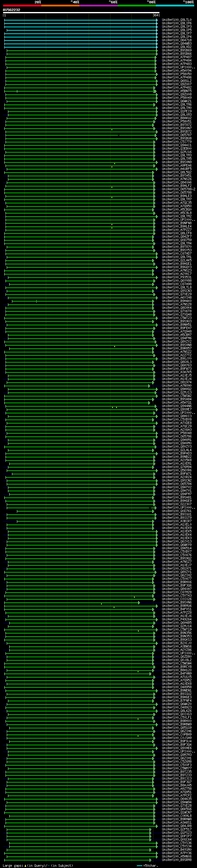Viewport: 197px width, 868px height.
Task: Select the UniRef100_C0IX26 label
Action: pos(177,599)
